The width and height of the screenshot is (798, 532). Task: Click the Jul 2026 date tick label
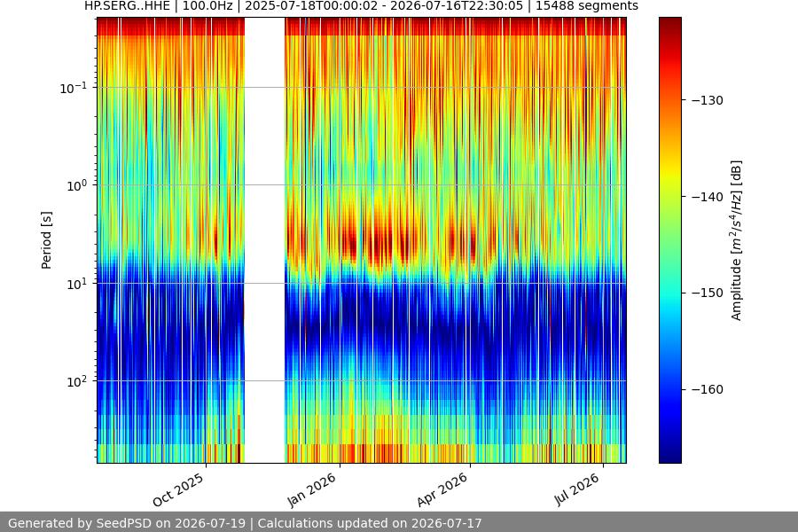click(x=577, y=489)
